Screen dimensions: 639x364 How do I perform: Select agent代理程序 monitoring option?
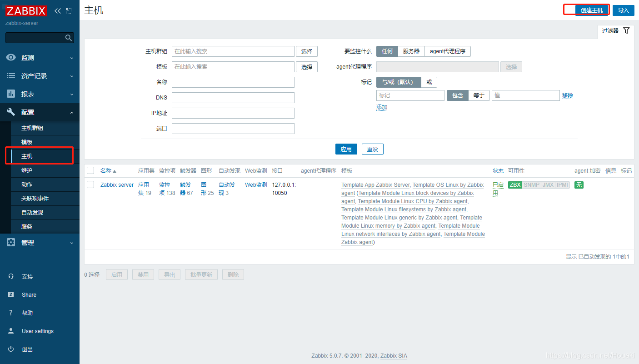448,51
